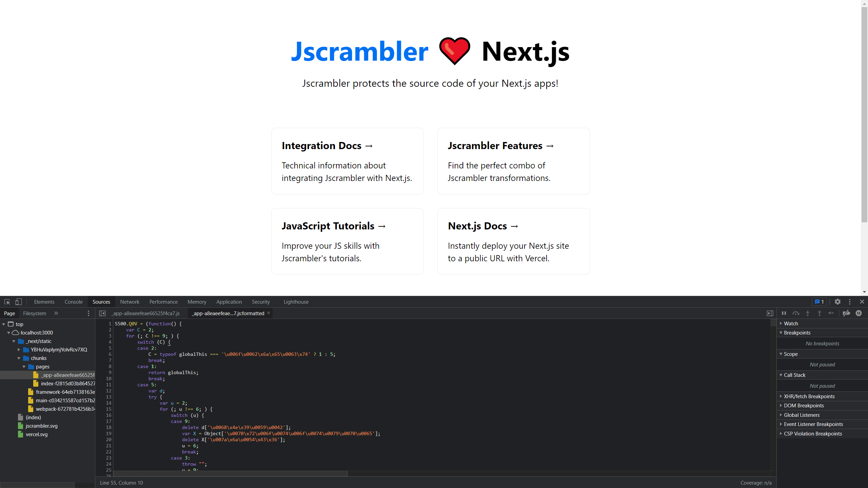The height and width of the screenshot is (488, 868).
Task: Collapse the _next/static folder
Action: coord(14,341)
